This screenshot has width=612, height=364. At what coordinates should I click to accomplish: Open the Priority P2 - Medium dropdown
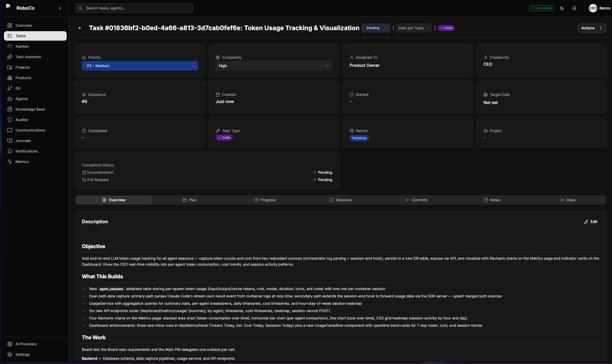click(140, 66)
